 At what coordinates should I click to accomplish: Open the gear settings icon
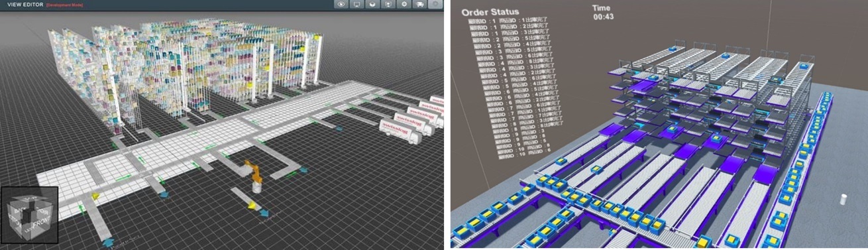click(x=404, y=4)
